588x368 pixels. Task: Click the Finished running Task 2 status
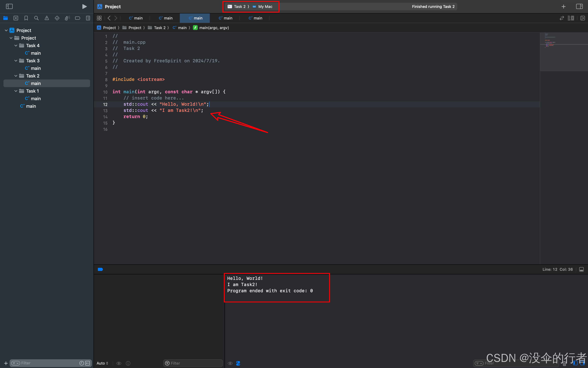point(433,7)
